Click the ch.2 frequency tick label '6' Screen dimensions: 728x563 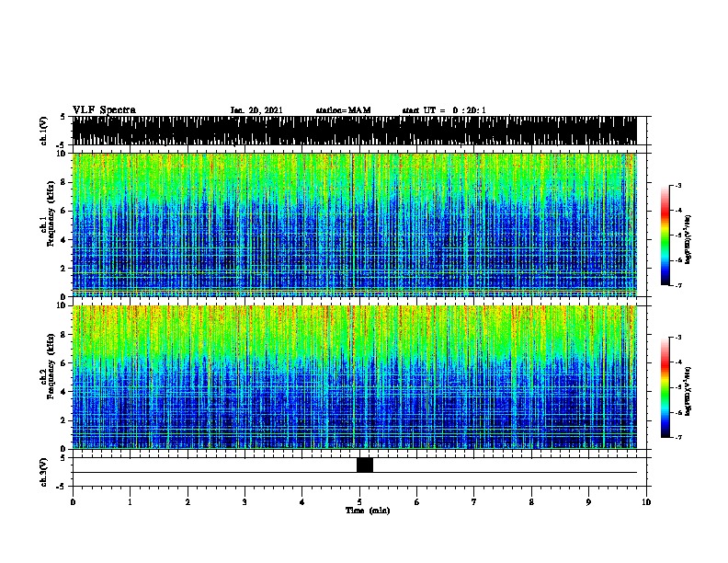click(63, 363)
